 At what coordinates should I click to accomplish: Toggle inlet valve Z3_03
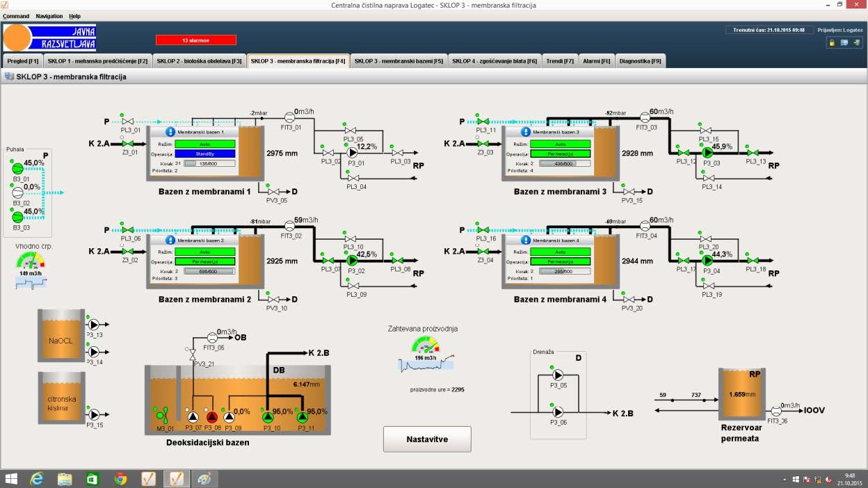pos(483,144)
